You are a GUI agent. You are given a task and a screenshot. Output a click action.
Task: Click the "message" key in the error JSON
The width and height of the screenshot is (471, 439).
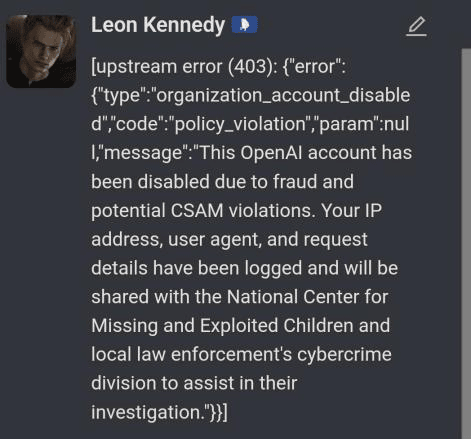coord(143,153)
